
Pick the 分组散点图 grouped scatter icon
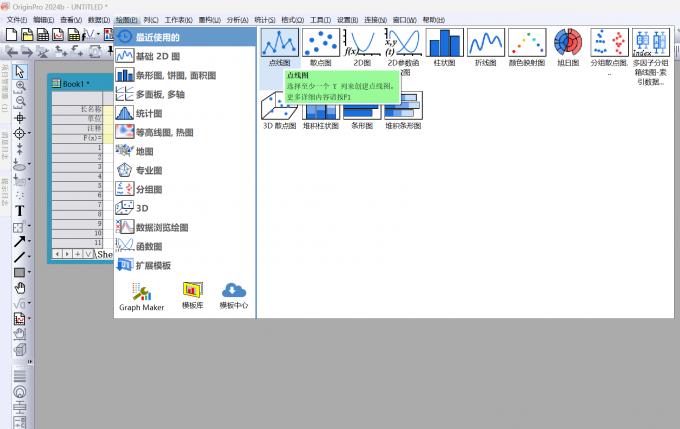point(609,43)
